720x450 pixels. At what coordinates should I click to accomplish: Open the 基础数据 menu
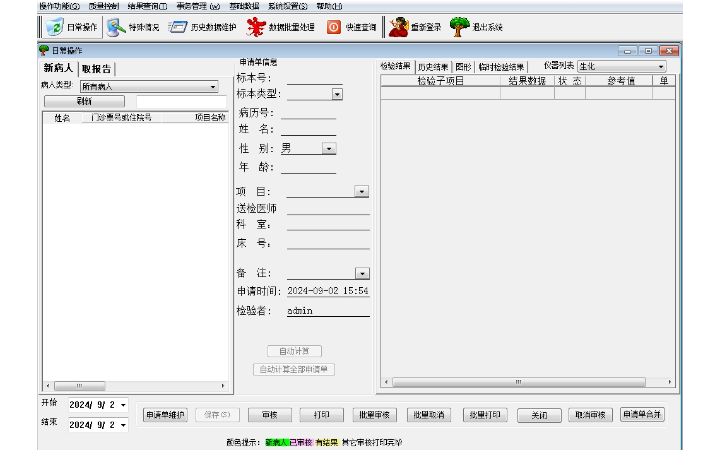(244, 6)
